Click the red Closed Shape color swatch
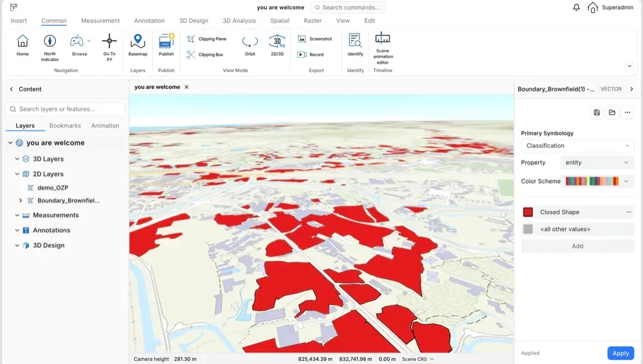This screenshot has height=364, width=643. (x=528, y=212)
